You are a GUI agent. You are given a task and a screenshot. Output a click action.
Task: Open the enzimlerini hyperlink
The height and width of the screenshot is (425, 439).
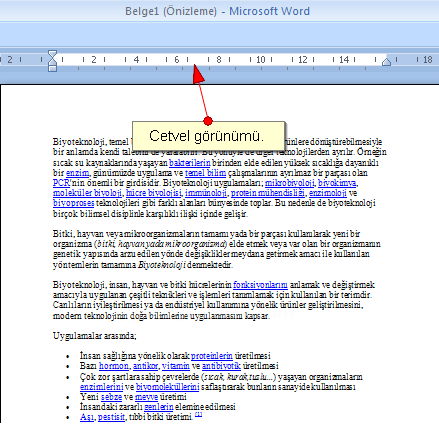102,387
